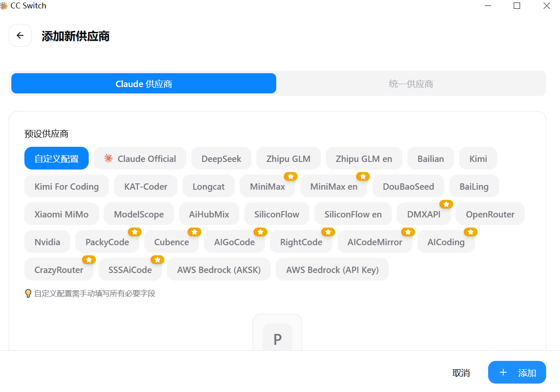Pick the Zhipu GLM en preset
This screenshot has width=560, height=392.
(x=364, y=158)
